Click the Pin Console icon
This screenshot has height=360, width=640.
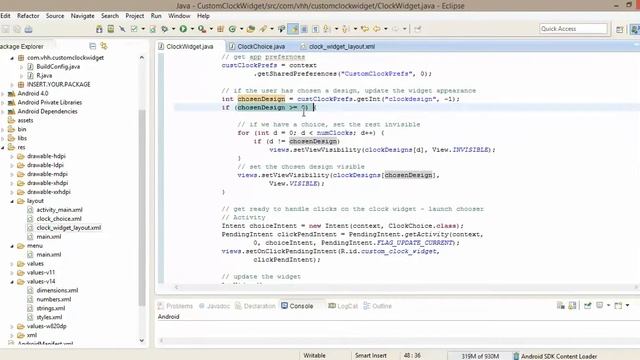587,306
